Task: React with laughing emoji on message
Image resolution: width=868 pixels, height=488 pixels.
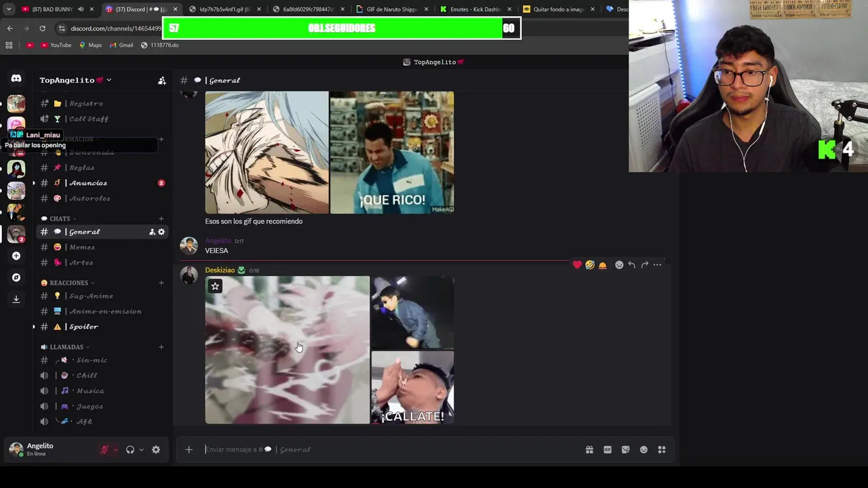Action: point(590,265)
